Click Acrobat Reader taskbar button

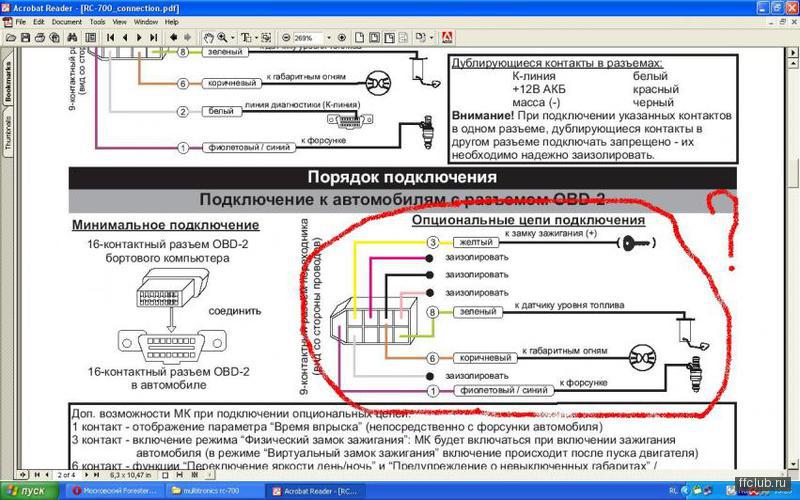[316, 491]
